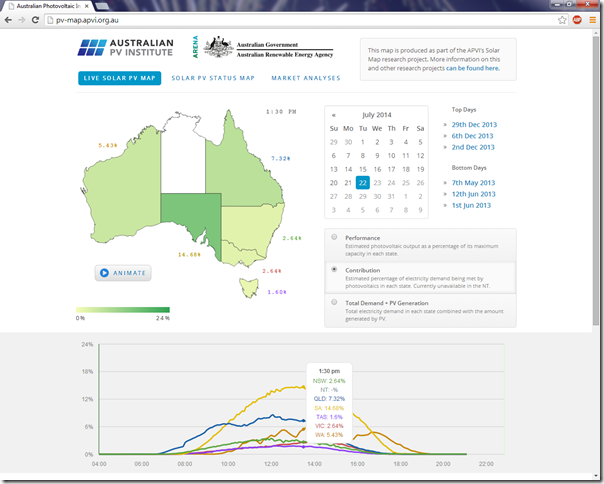Viewport: 604px width, 484px height.
Task: Select July 21 in the calendar
Action: tap(348, 183)
